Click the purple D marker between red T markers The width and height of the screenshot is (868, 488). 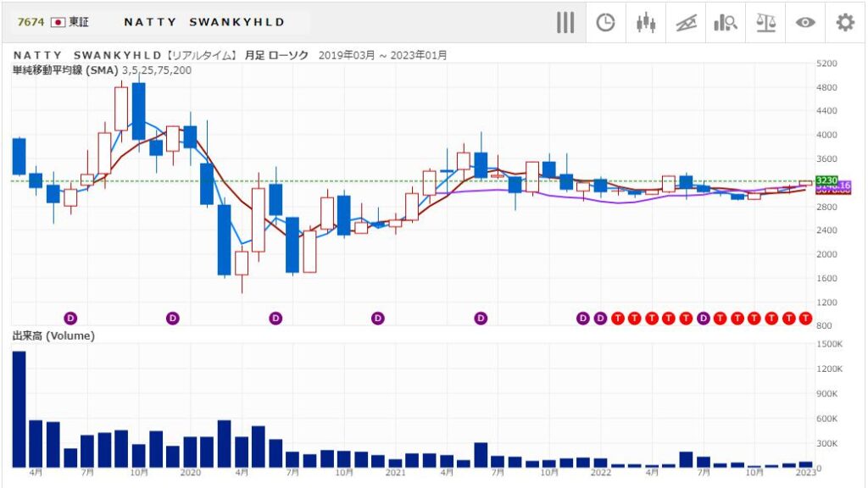click(x=703, y=319)
